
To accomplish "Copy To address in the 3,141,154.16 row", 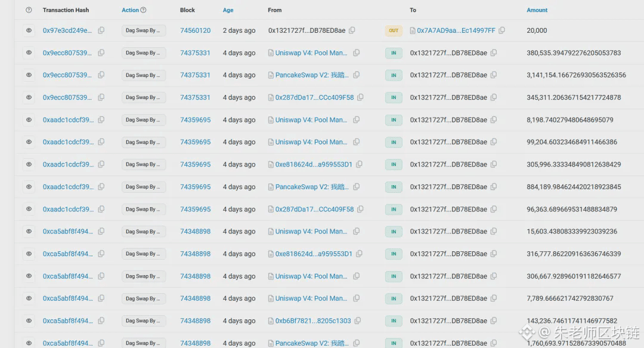I will (x=494, y=75).
